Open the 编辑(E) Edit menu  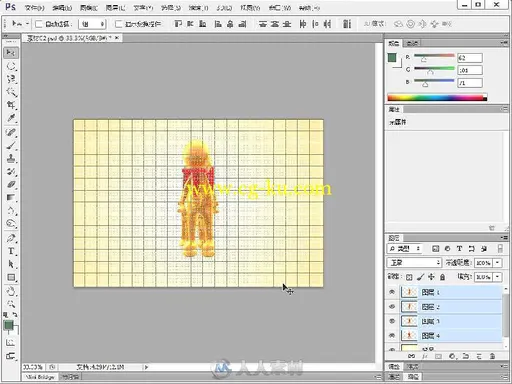coord(62,8)
